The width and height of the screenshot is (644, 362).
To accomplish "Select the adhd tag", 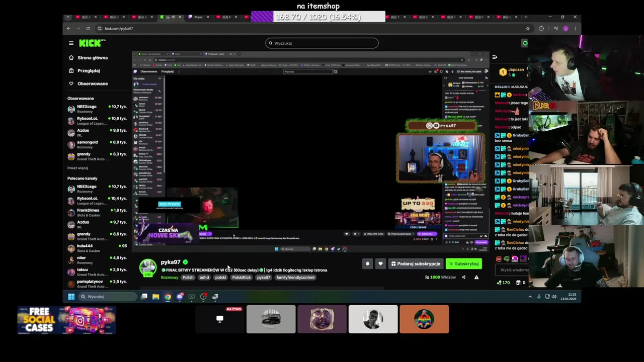I will pos(204,278).
